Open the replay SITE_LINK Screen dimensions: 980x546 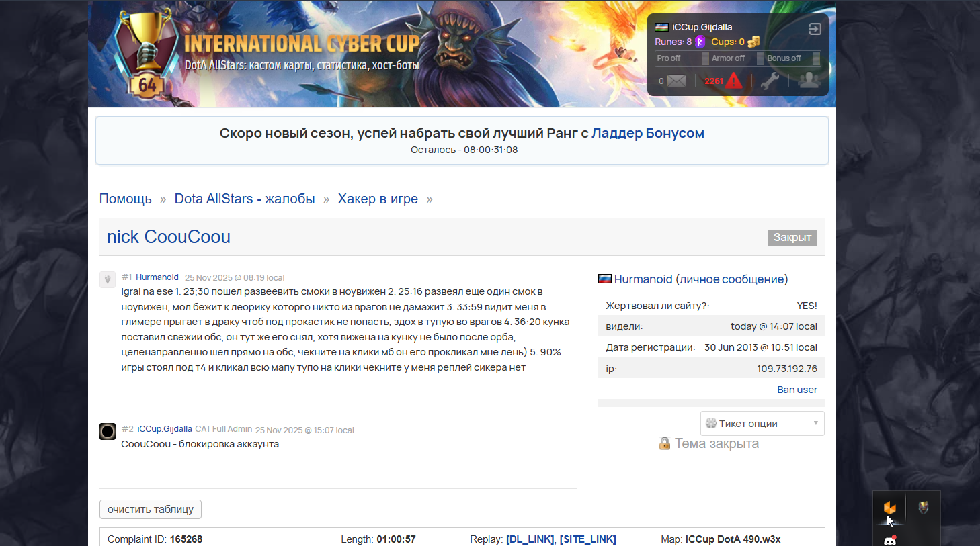[588, 539]
